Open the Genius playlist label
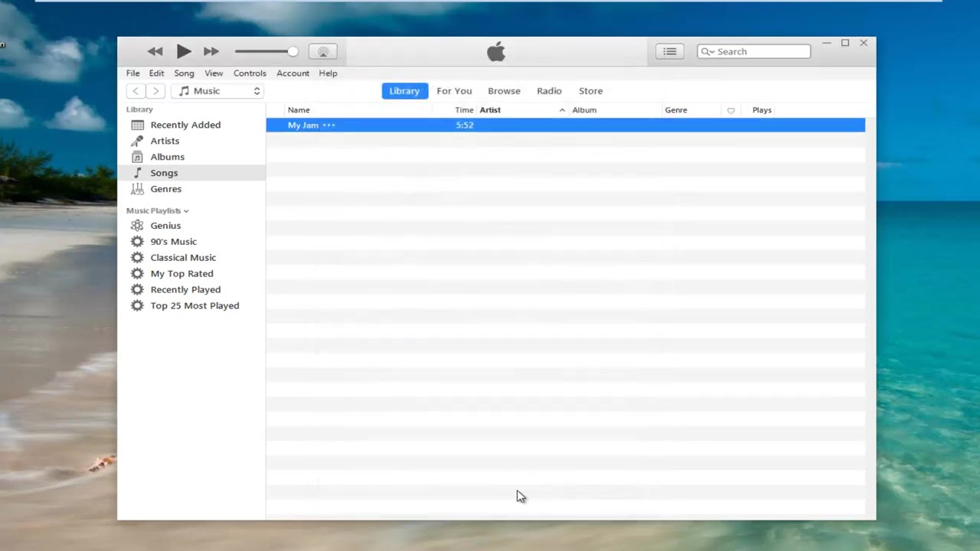 (x=165, y=226)
